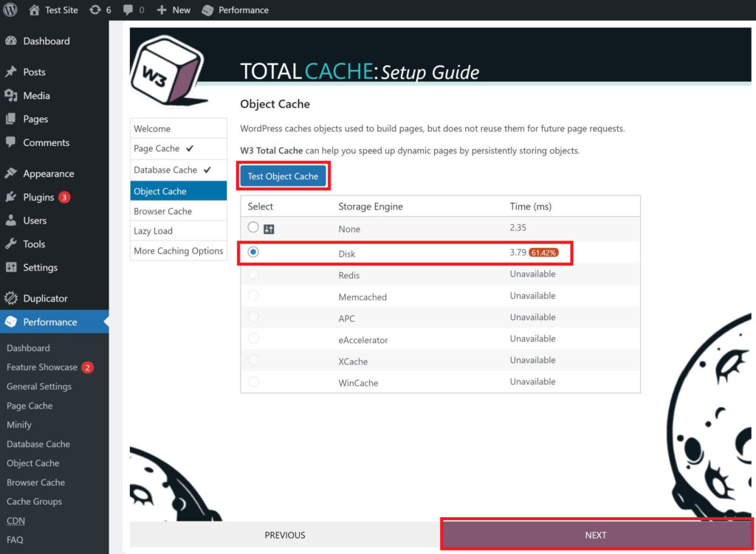Open Performance menu in admin bar
This screenshot has height=554, width=756.
coord(244,10)
